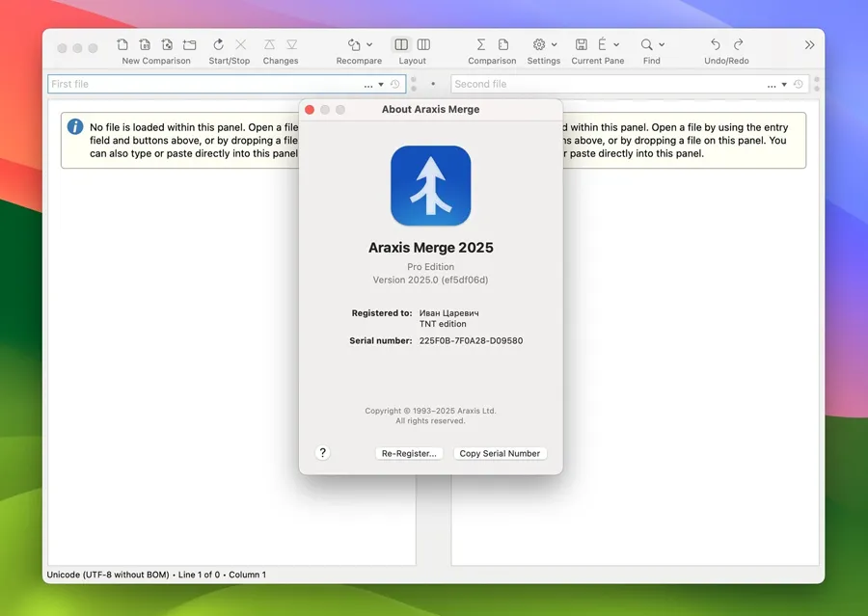Click the Undo arrow icon
The height and width of the screenshot is (616, 868).
tap(716, 45)
